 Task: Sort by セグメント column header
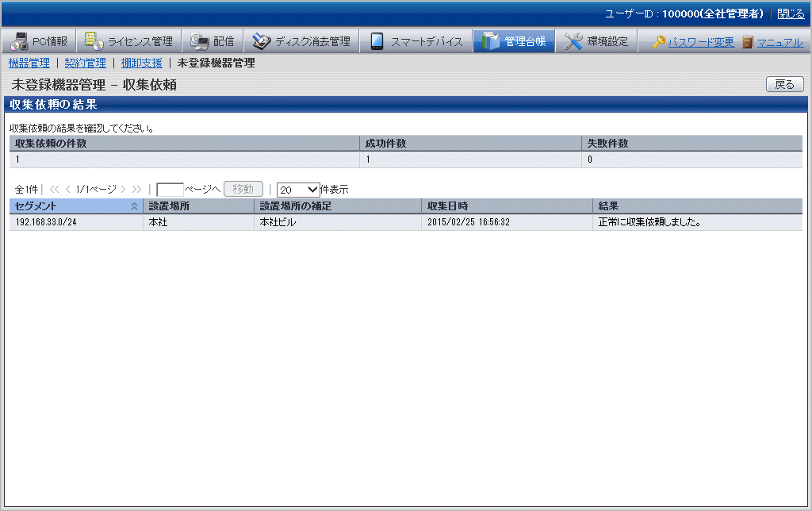point(76,206)
